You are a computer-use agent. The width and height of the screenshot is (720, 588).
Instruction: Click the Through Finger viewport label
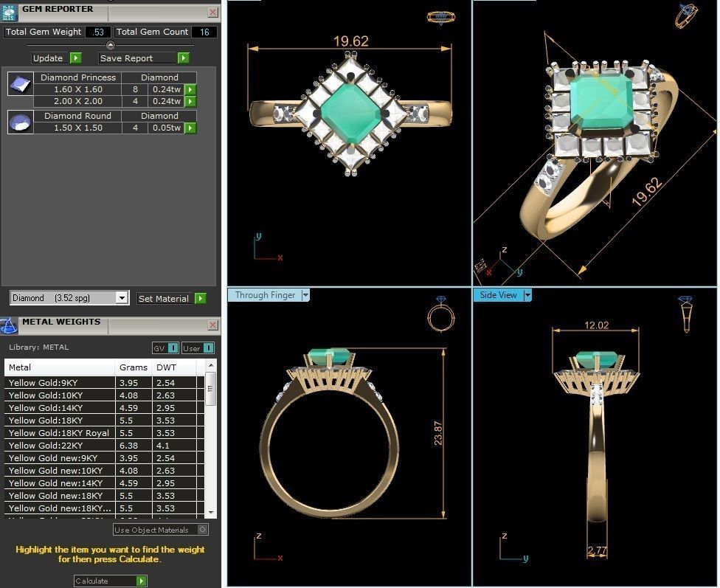tap(265, 295)
